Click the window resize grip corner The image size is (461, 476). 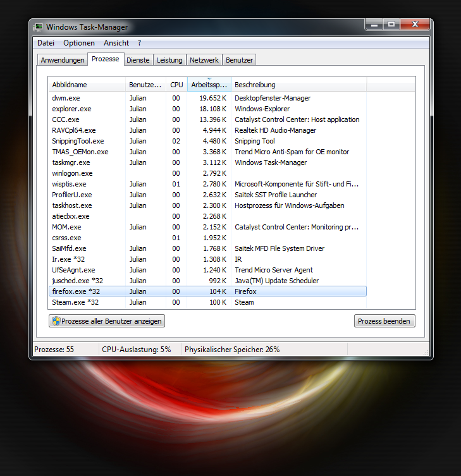coord(426,352)
